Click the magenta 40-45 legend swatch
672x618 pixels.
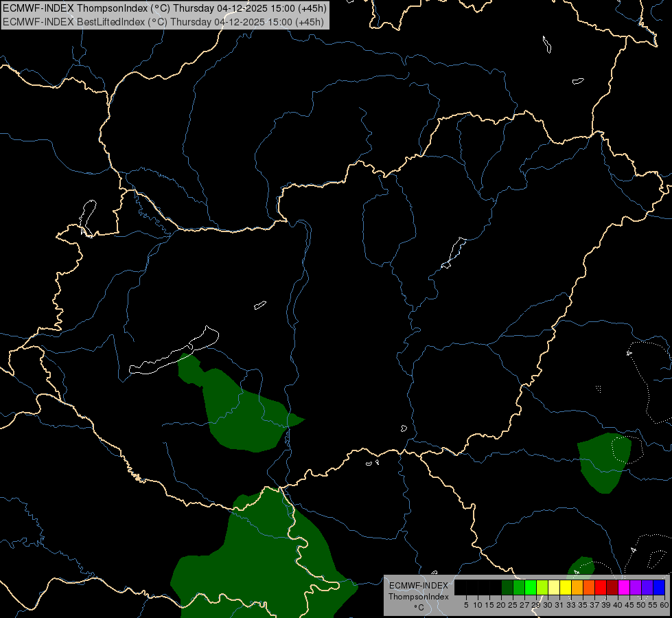coord(624,587)
